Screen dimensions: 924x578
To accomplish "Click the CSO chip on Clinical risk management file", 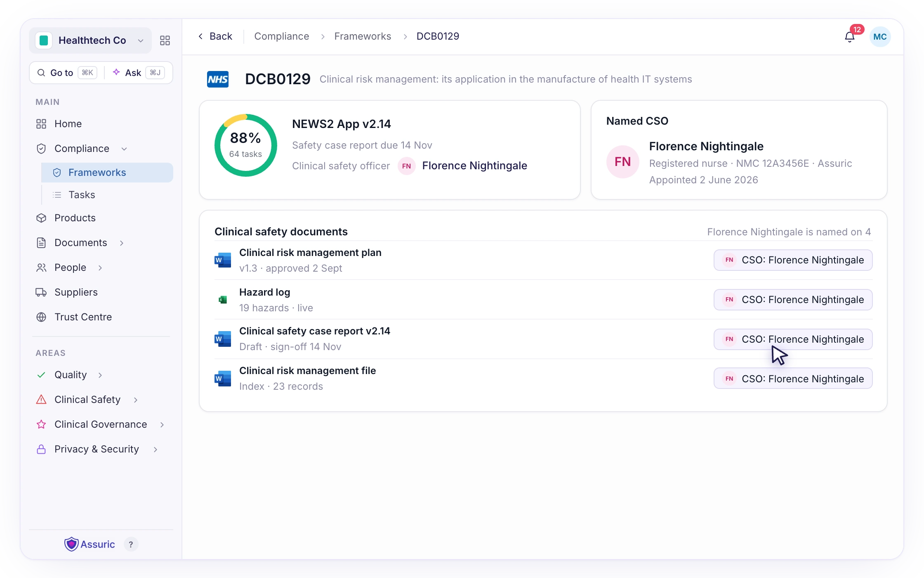I will (793, 379).
